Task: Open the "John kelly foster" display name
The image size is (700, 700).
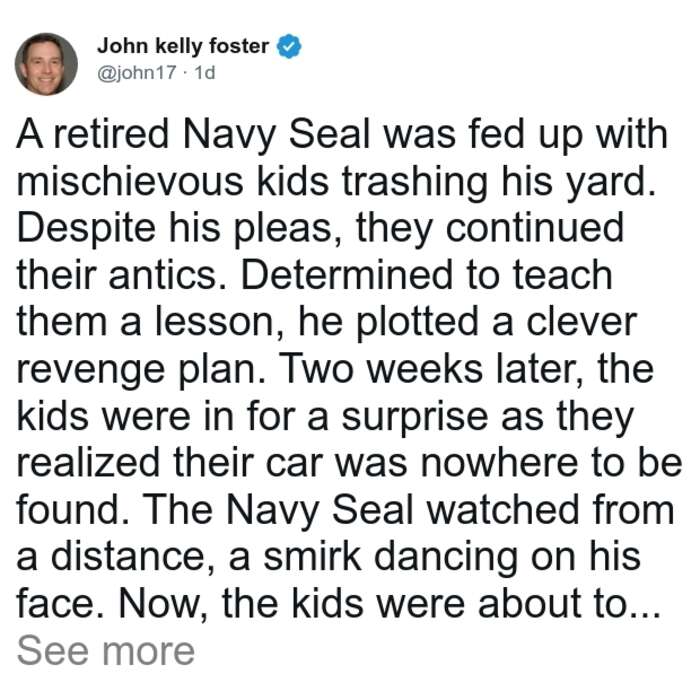Action: (x=183, y=46)
